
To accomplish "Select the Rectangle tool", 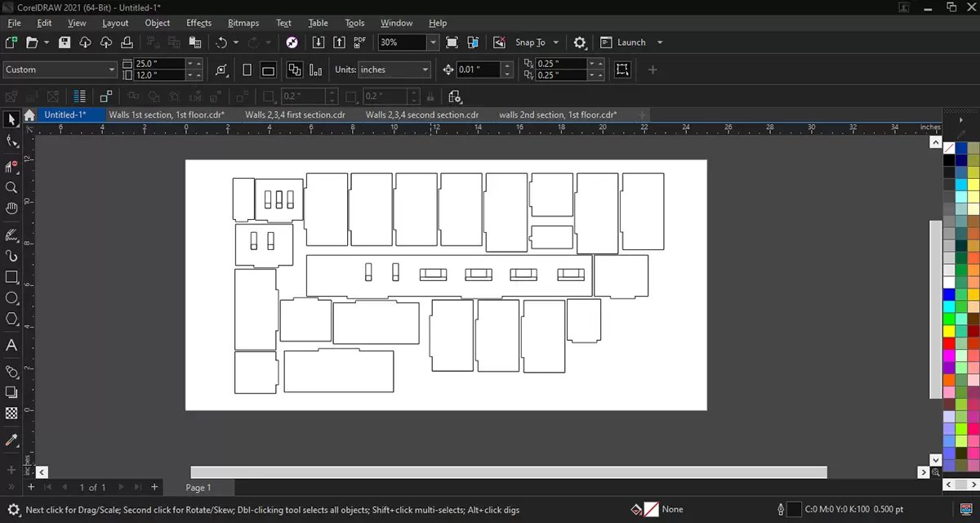I will (11, 277).
